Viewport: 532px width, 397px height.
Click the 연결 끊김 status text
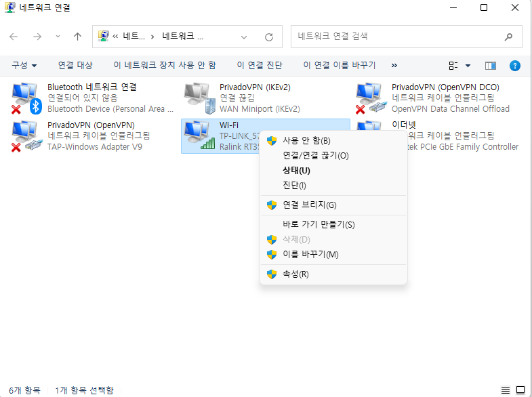click(237, 98)
